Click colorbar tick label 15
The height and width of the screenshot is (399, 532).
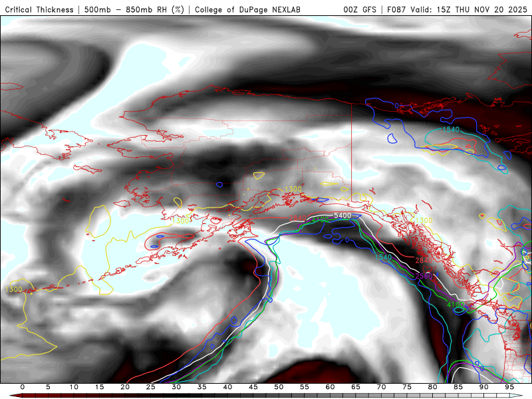[x=99, y=387]
